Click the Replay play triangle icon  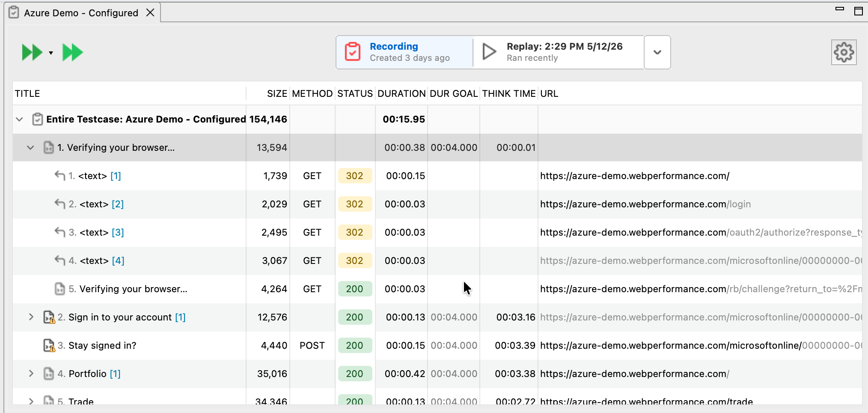(489, 52)
